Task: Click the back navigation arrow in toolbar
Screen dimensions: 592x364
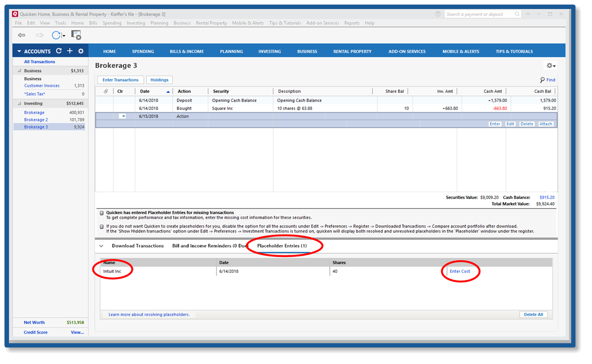Action: [21, 35]
